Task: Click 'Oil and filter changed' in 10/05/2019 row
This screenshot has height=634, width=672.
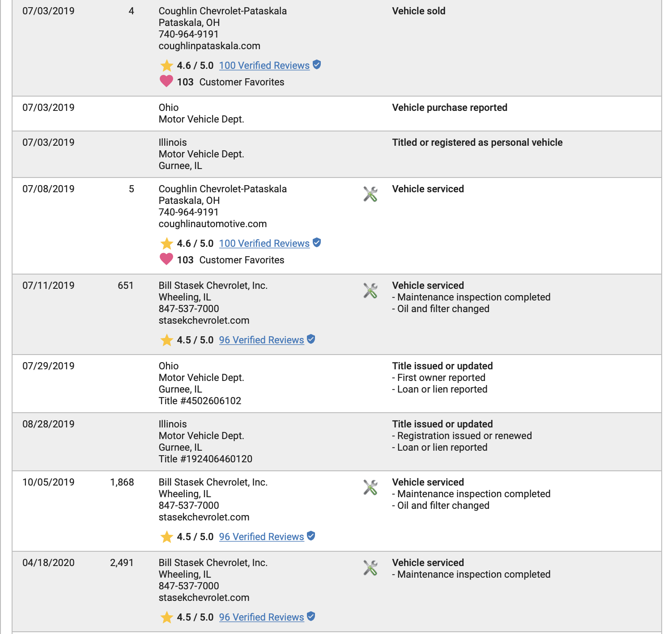Action: pos(443,506)
